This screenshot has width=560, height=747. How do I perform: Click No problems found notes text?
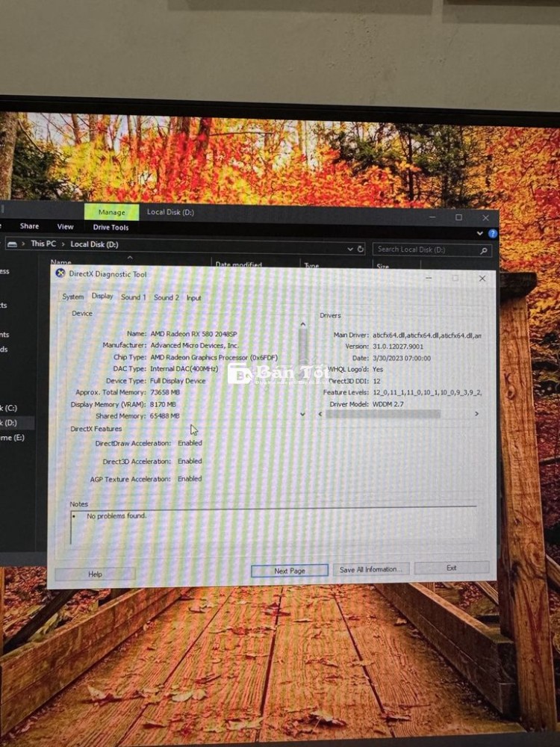coord(116,516)
